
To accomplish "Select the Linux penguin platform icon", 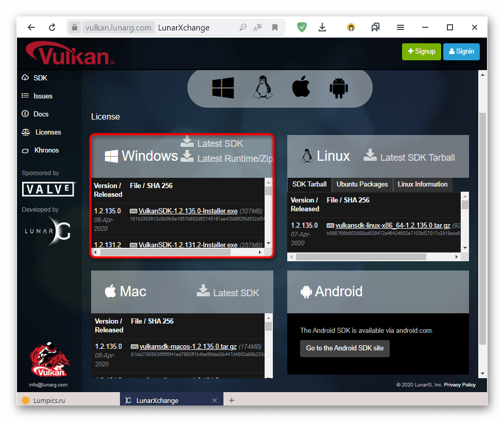I will tap(263, 87).
